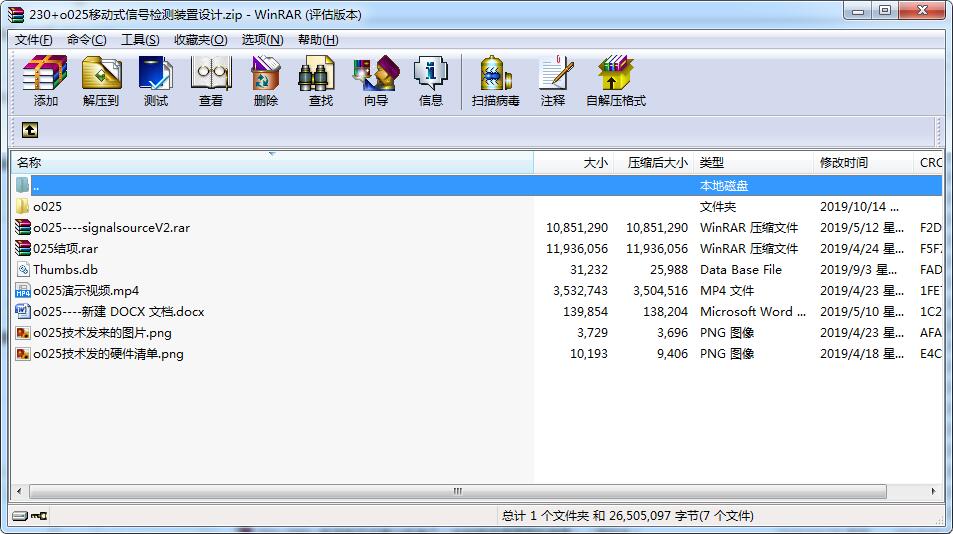
Task: Select the Word docx file icon
Action: (x=22, y=312)
